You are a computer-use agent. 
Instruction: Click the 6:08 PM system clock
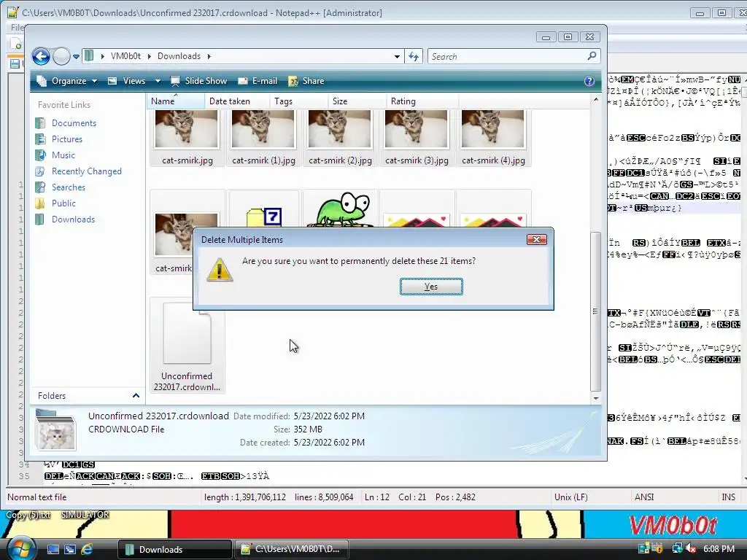tap(719, 548)
